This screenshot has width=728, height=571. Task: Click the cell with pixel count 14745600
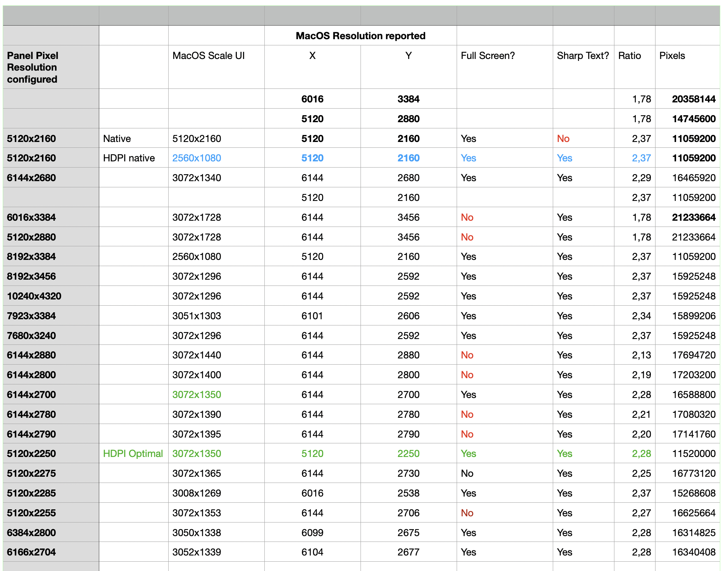[693, 119]
